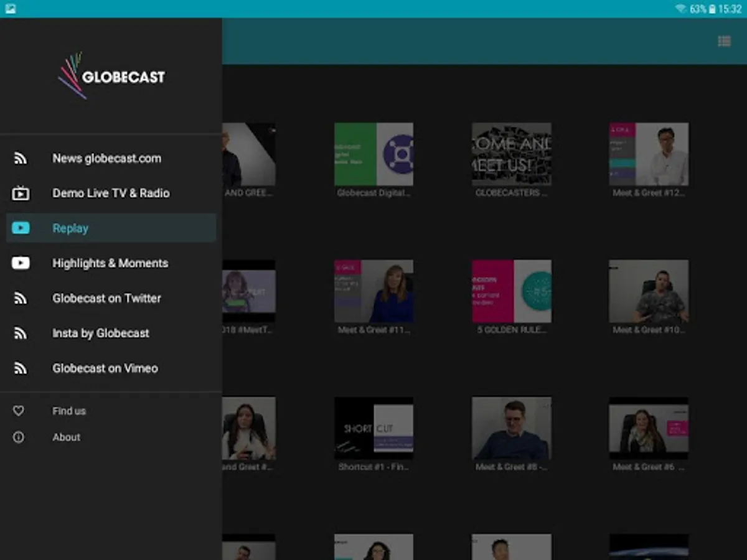Open the 5 GOLDEN RULE video thumbnail

pos(511,291)
